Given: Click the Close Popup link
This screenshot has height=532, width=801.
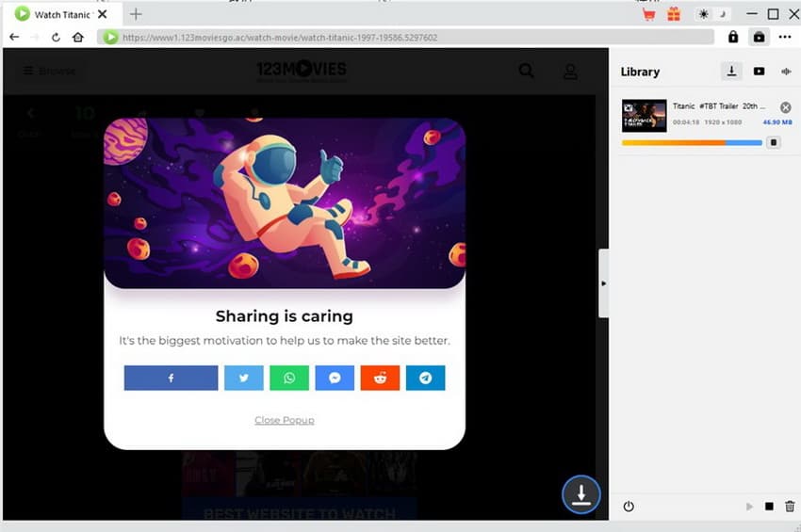Looking at the screenshot, I should coord(285,420).
